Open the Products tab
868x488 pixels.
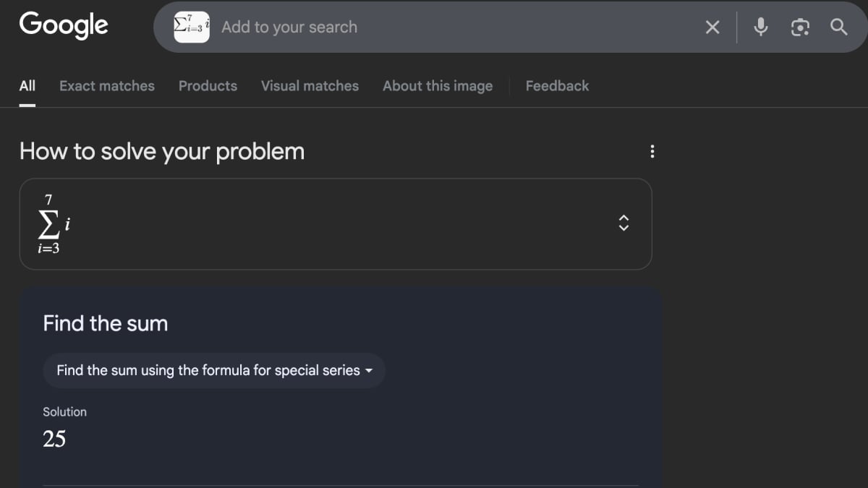click(208, 86)
